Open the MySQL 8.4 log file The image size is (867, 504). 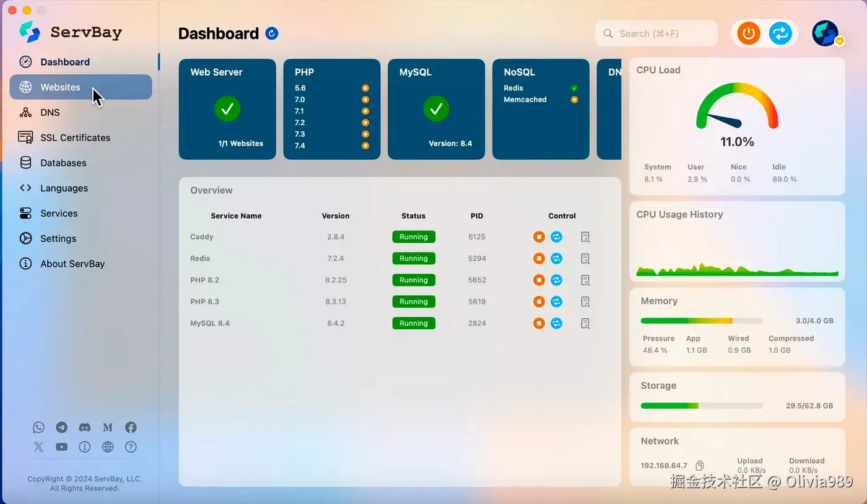[x=585, y=323]
